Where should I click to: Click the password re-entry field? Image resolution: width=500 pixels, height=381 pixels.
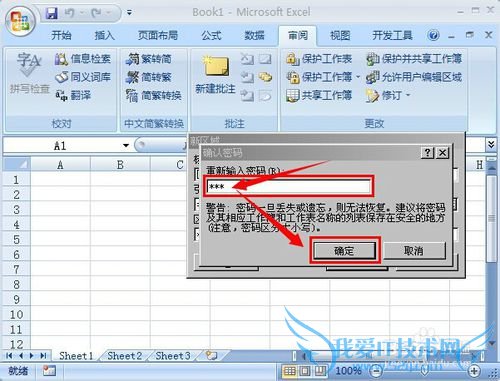tap(289, 186)
